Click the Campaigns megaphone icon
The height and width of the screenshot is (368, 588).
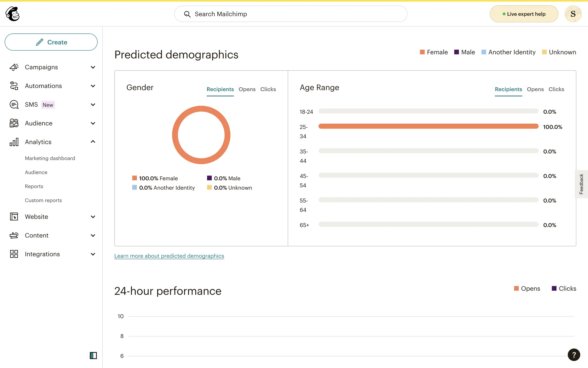tap(14, 67)
